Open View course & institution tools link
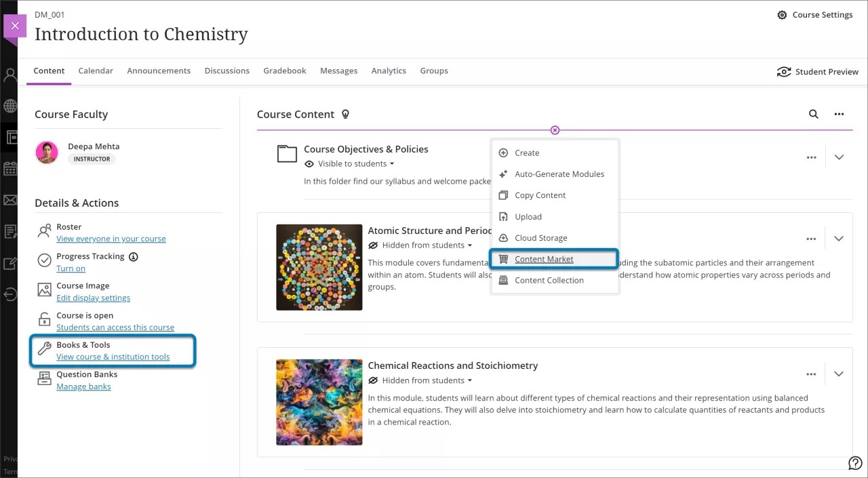The width and height of the screenshot is (868, 478). (113, 357)
